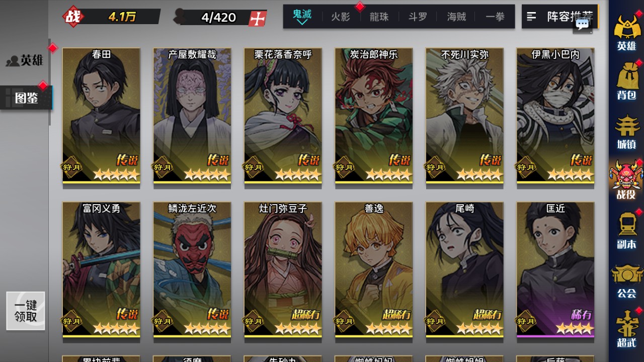Select the 善逸 hero card

pos(374,271)
